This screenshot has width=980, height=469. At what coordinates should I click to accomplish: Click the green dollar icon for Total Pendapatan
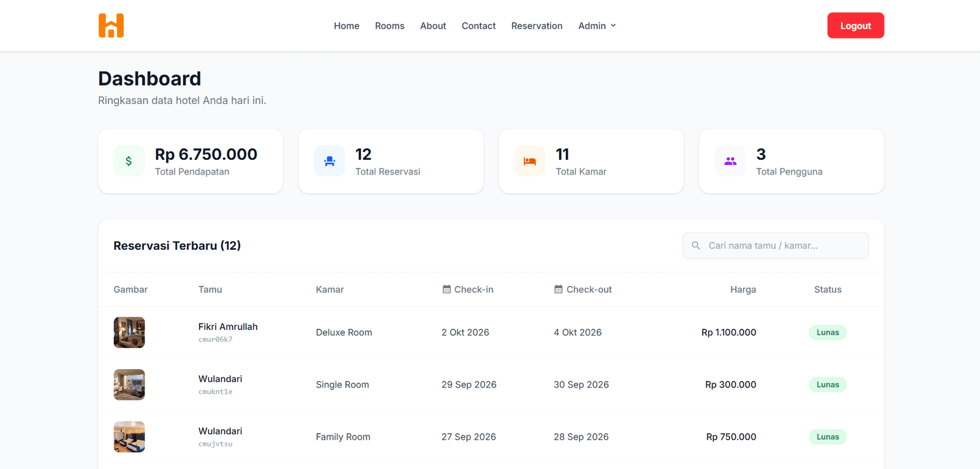pyautogui.click(x=129, y=161)
